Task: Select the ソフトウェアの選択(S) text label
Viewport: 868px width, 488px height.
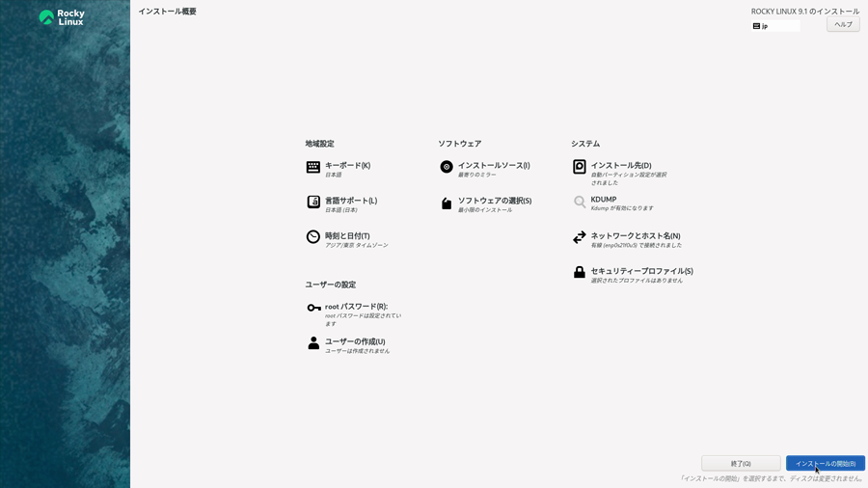Action: point(495,201)
